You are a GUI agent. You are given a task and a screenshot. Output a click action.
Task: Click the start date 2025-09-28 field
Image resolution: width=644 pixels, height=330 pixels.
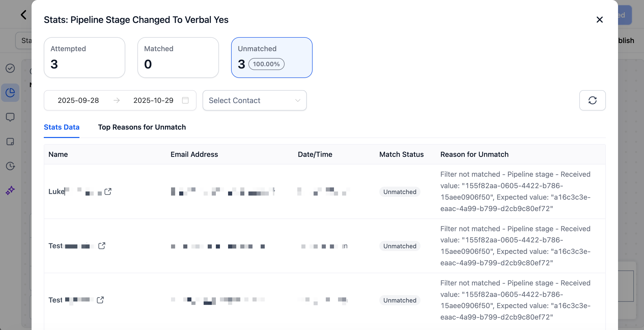click(x=78, y=100)
